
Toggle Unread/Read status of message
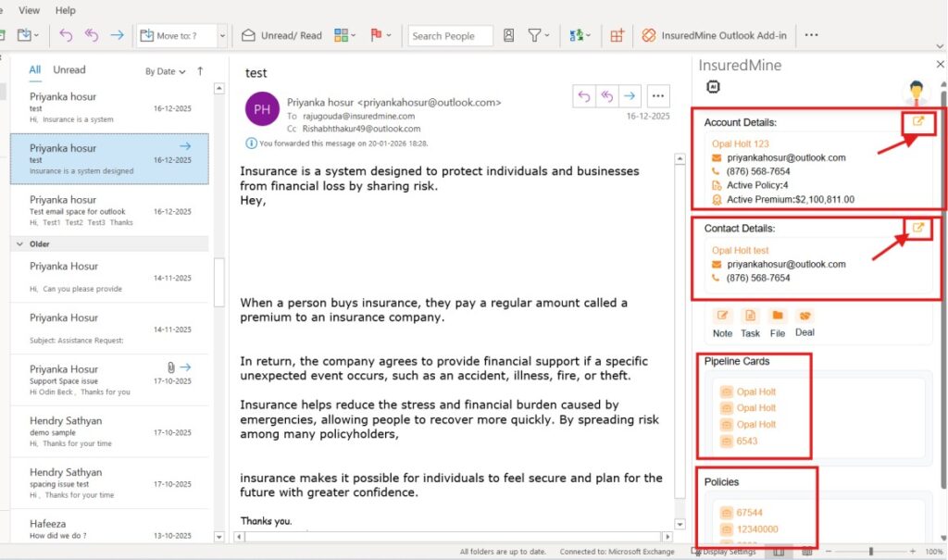(281, 35)
